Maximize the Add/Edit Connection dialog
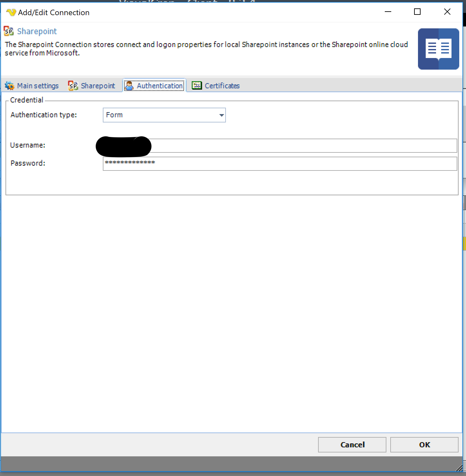 tap(417, 12)
